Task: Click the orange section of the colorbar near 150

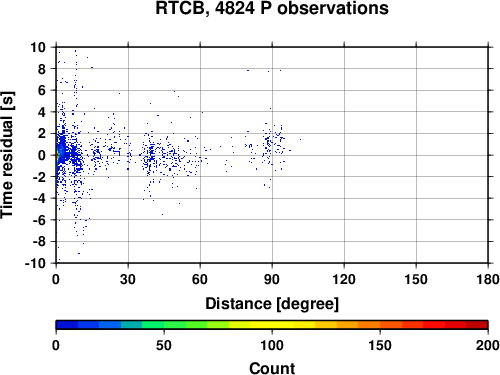Action: [x=380, y=325]
